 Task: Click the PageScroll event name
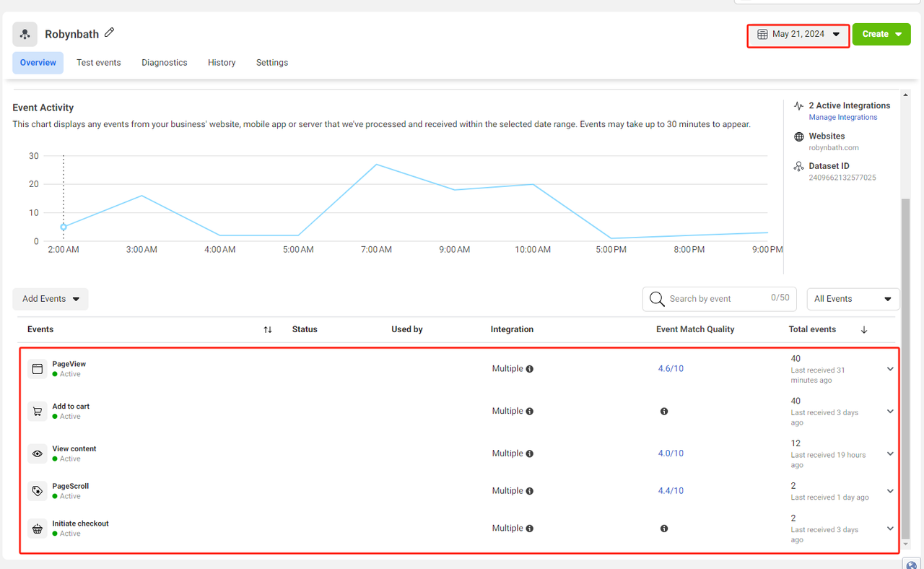[x=71, y=487]
